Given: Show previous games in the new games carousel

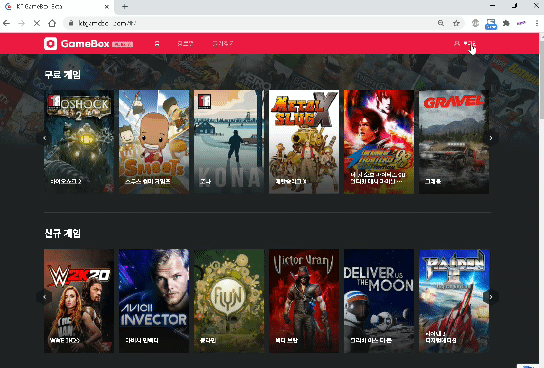Looking at the screenshot, I should coord(44,297).
